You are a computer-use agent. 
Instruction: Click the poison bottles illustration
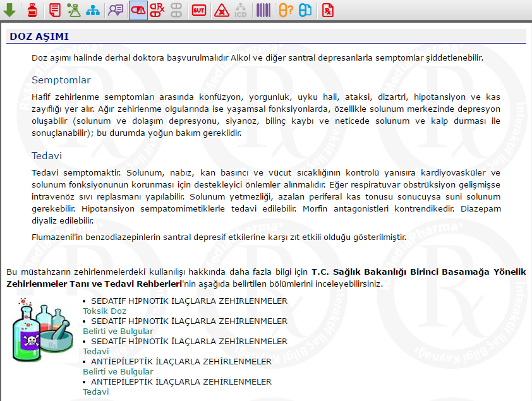click(x=42, y=330)
